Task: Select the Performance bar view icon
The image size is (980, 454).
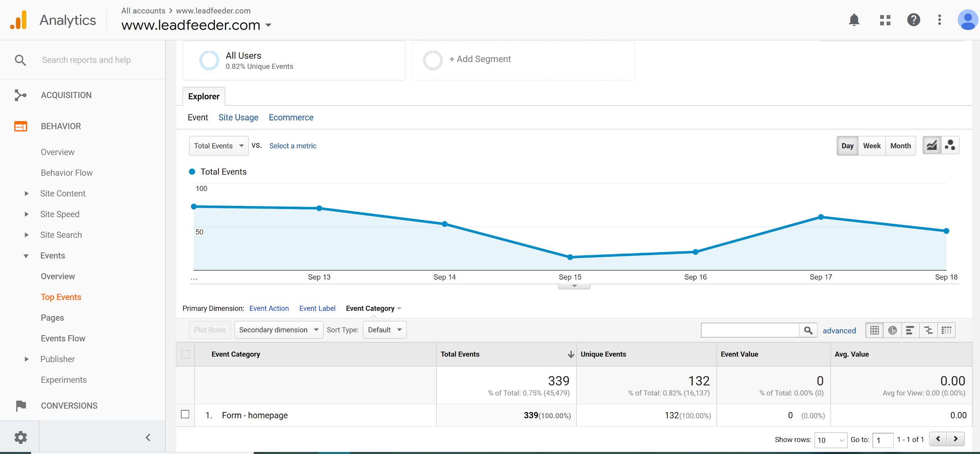Action: click(910, 330)
